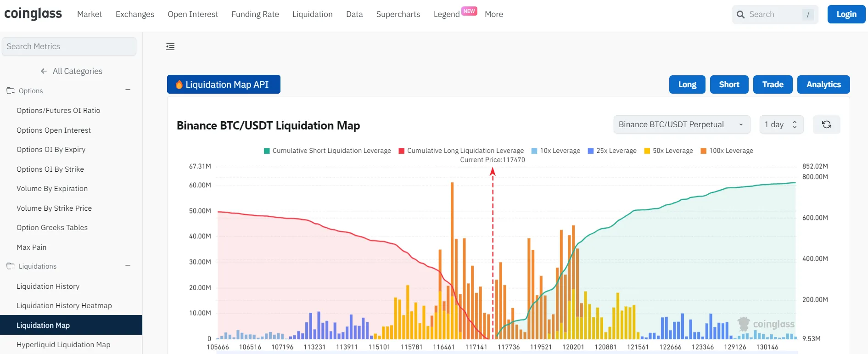Click the 852.02M right axis label
868x354 pixels.
815,166
